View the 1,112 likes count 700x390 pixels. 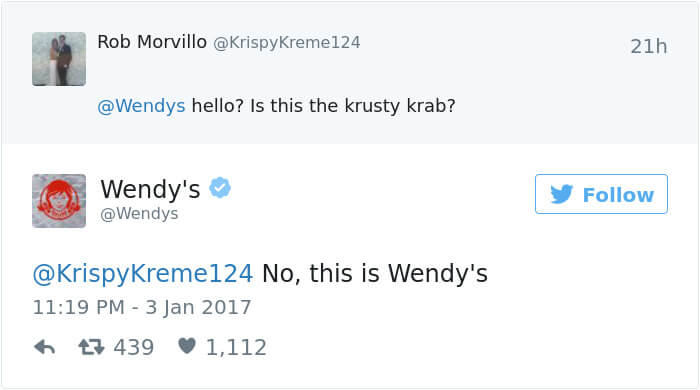click(236, 347)
